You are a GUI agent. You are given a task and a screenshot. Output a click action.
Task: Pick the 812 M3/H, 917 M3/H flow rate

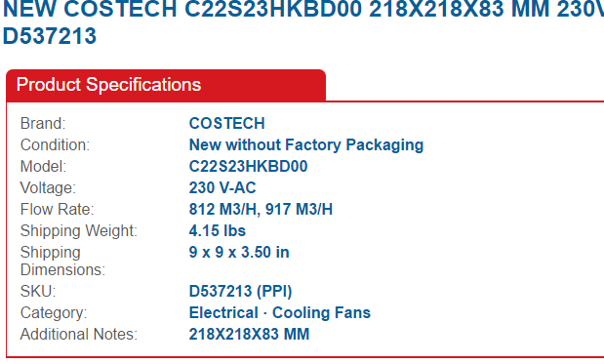click(261, 210)
